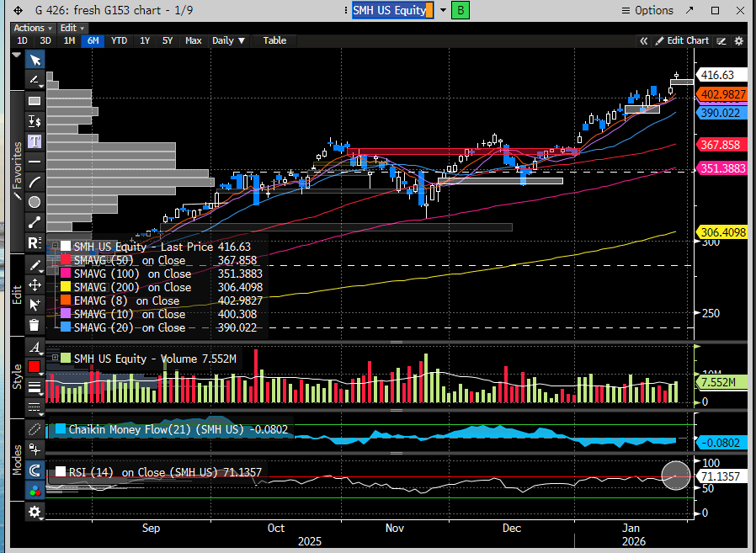
Task: Collapse the SMH price legend box
Action: 56,246
